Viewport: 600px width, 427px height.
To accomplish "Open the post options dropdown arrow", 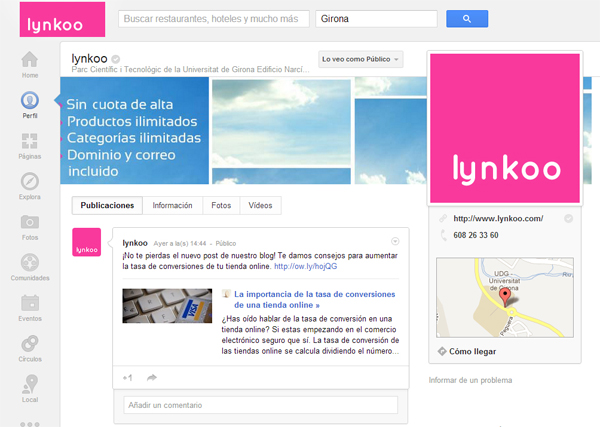I will (395, 241).
